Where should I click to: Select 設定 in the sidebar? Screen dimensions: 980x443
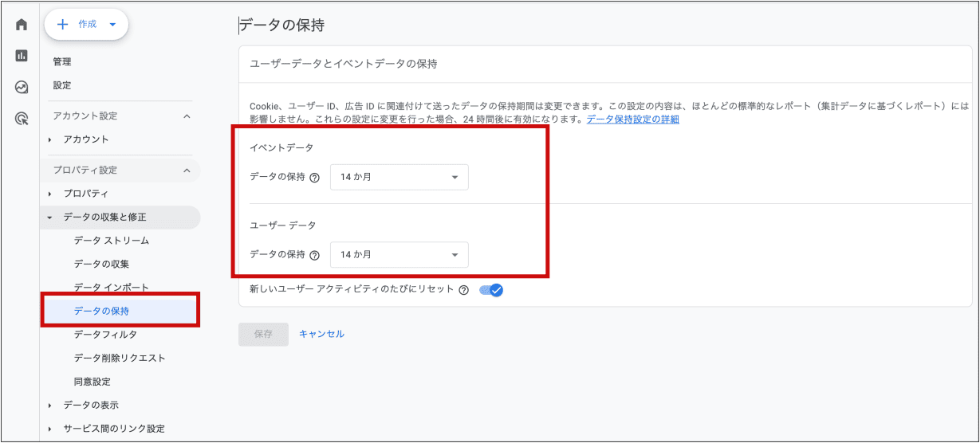point(62,85)
